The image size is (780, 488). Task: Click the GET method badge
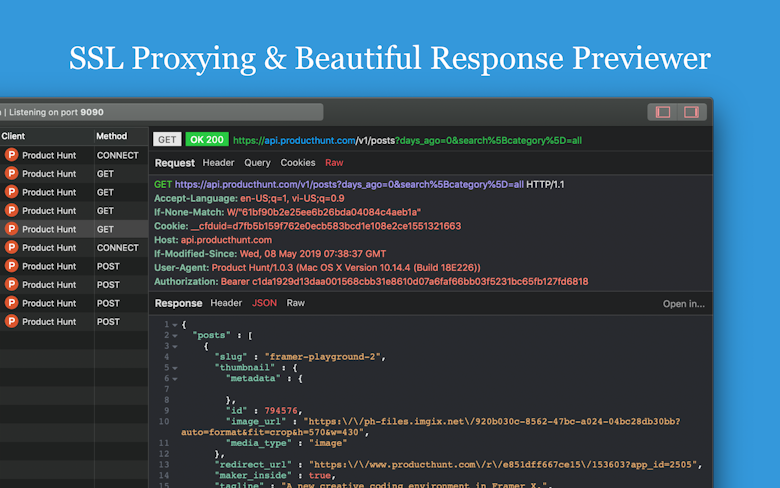167,140
